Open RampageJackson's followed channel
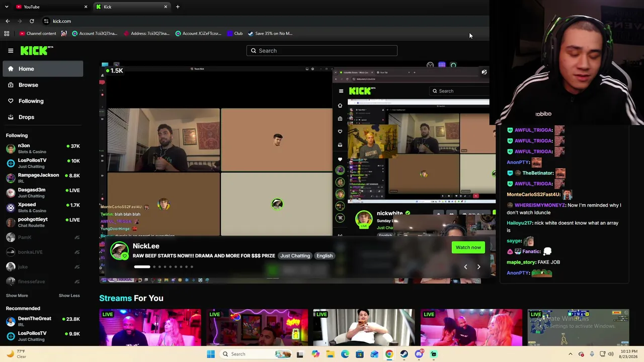The image size is (644, 362). pos(43,178)
